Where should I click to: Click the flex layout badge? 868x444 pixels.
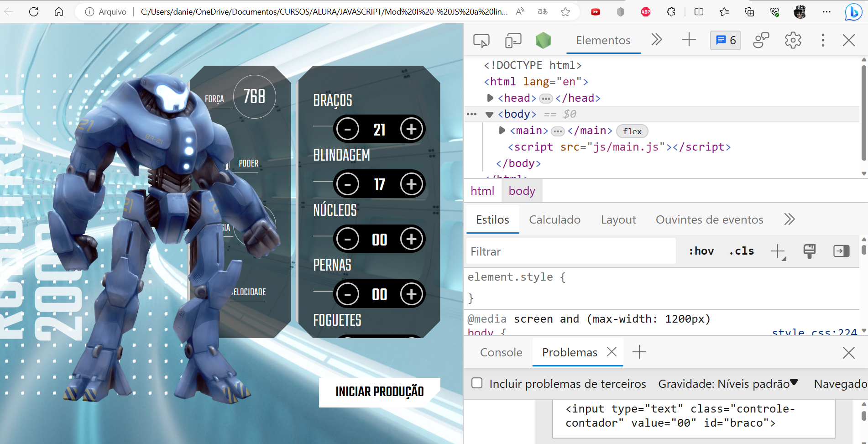coord(632,131)
